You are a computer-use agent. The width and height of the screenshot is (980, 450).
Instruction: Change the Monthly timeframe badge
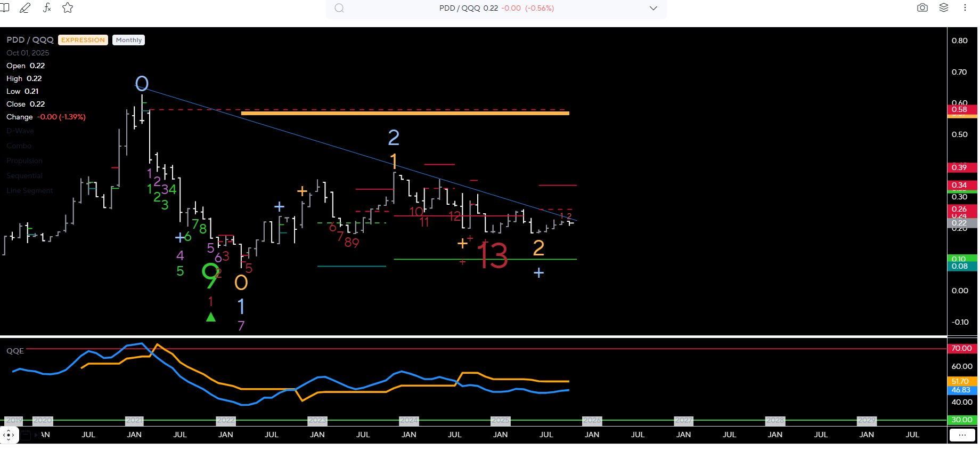(129, 40)
